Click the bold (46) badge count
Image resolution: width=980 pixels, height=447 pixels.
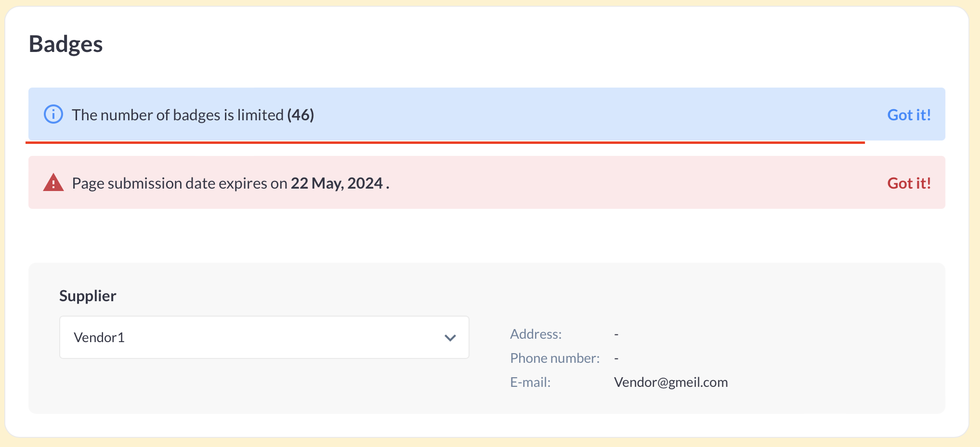tap(301, 115)
